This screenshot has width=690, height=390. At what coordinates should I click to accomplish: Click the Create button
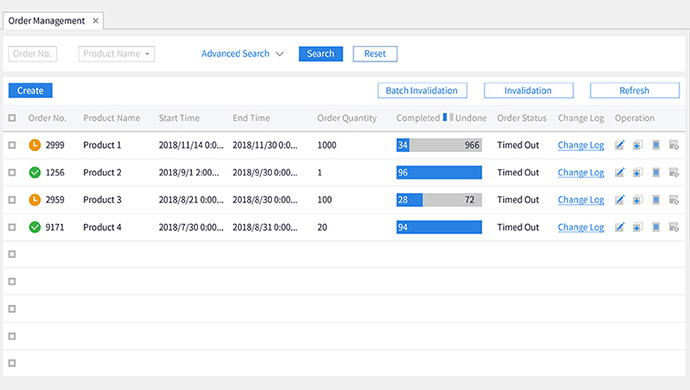coord(30,90)
